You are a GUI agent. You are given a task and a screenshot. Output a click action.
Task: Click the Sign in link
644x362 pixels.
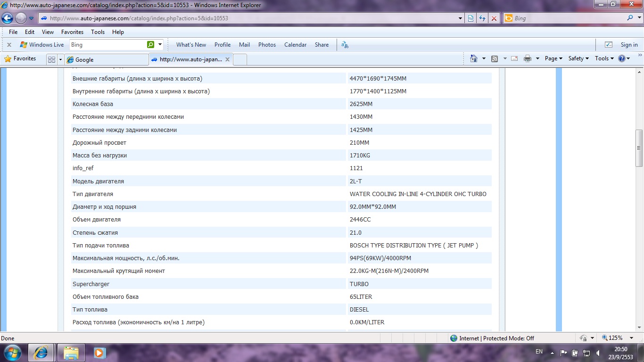pyautogui.click(x=629, y=45)
